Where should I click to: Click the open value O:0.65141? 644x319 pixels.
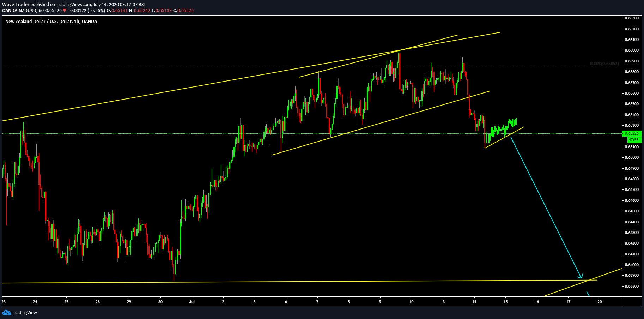[x=117, y=11]
